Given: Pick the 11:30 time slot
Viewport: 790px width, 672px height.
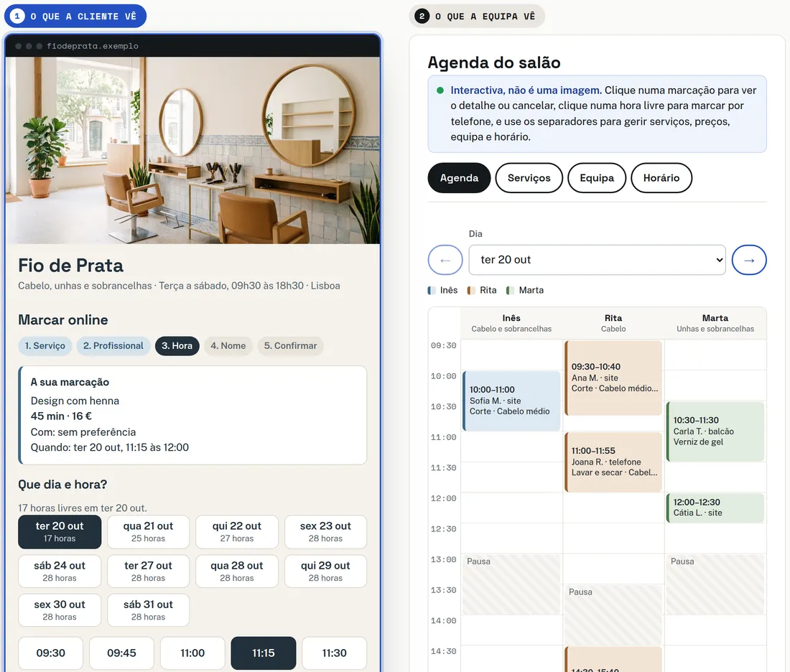Looking at the screenshot, I should [x=335, y=653].
